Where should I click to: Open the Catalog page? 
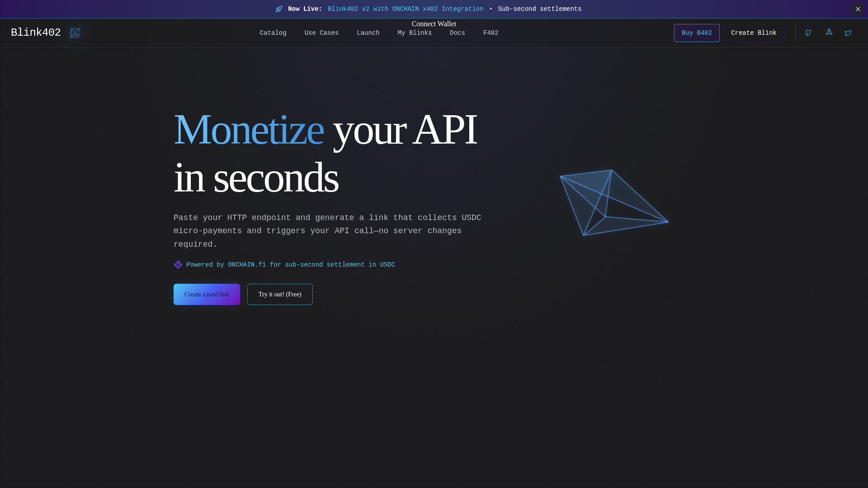(273, 33)
